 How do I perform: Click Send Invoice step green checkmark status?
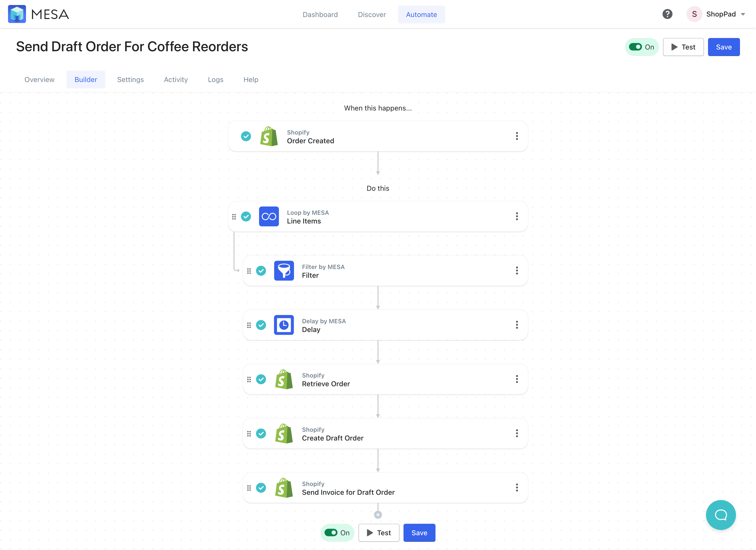(261, 488)
